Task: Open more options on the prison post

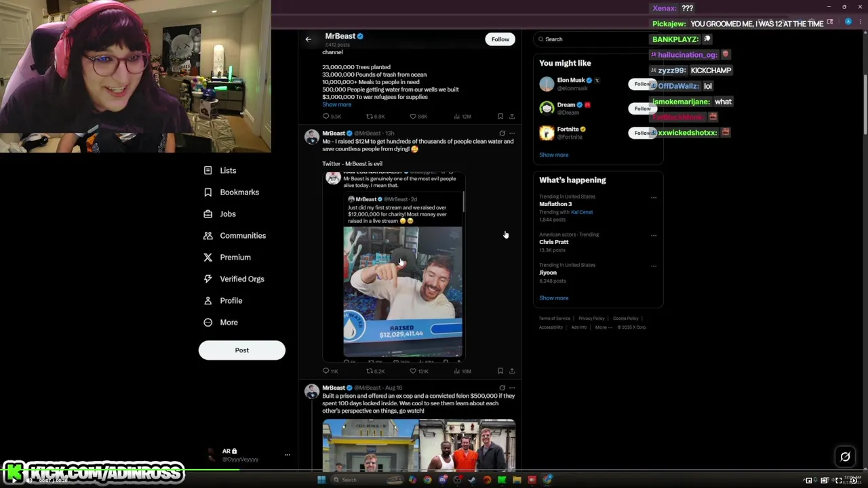Action: click(x=512, y=388)
